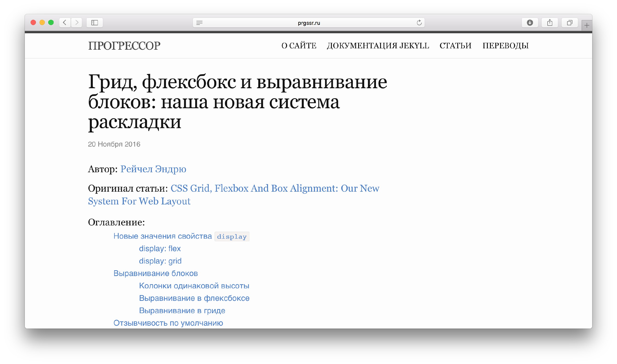
Task: Click the Оглавление: label
Action: click(x=116, y=222)
